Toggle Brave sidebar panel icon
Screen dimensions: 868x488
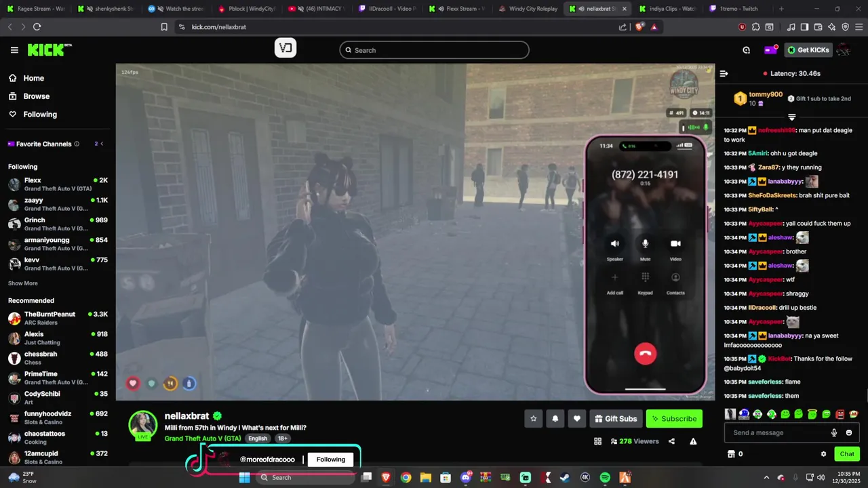[x=804, y=27]
